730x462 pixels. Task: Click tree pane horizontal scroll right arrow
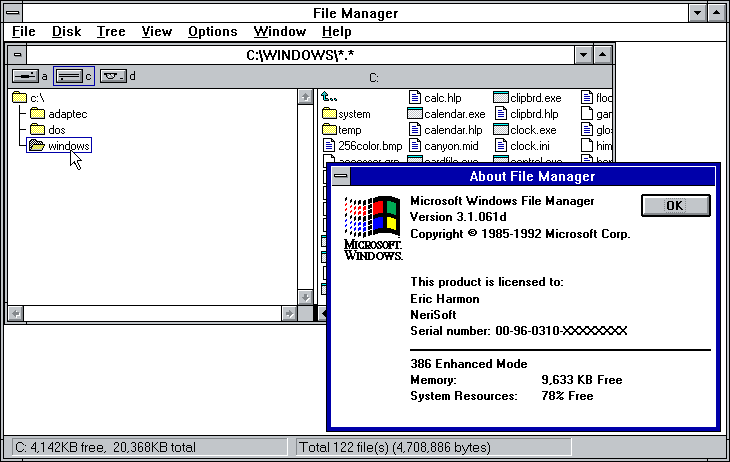pyautogui.click(x=289, y=313)
